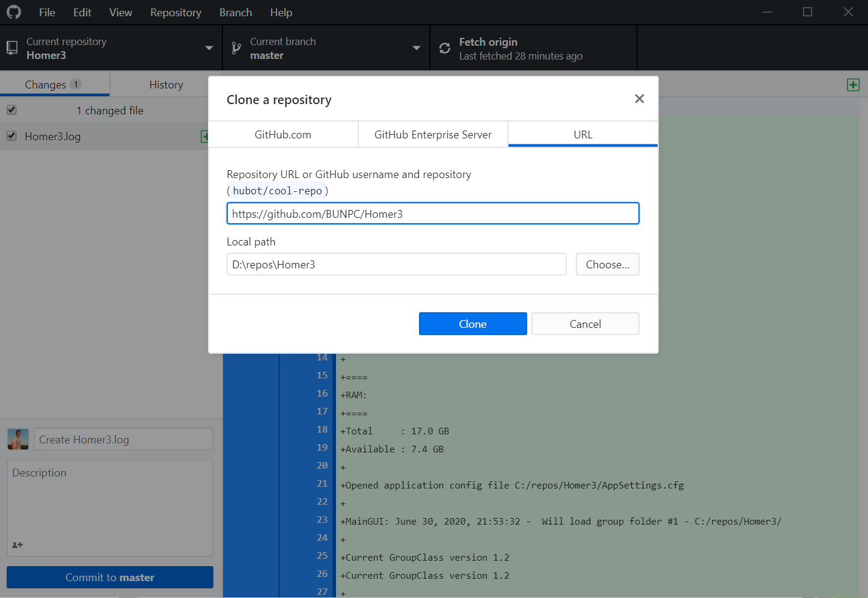Click diff line number 18
This screenshot has width=868, height=598.
[322, 430]
